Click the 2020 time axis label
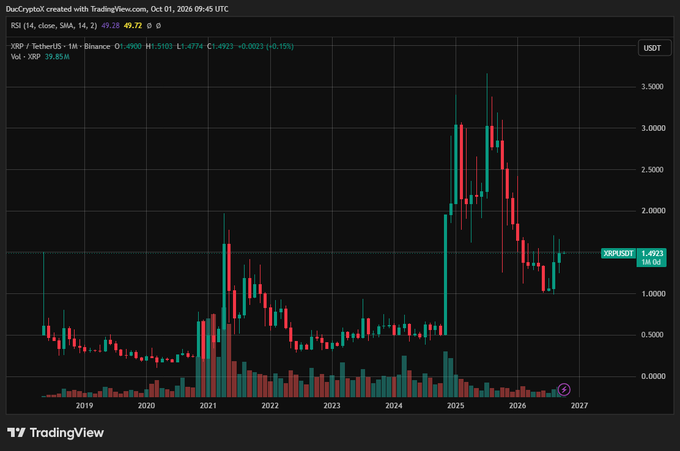 pyautogui.click(x=146, y=405)
